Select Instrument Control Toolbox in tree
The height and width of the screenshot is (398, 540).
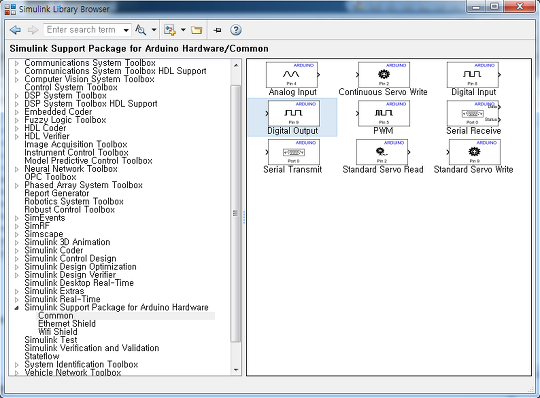[x=76, y=153]
